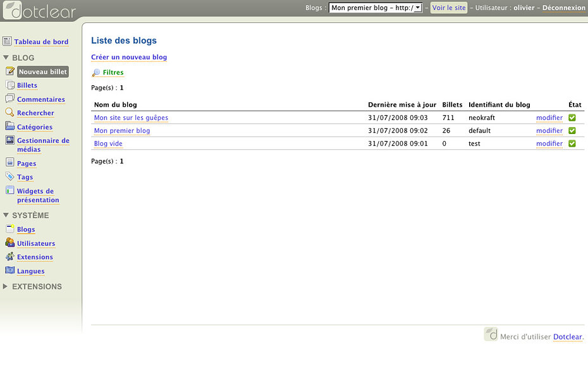
Task: Click modifier link for Blog vide
Action: (x=549, y=143)
